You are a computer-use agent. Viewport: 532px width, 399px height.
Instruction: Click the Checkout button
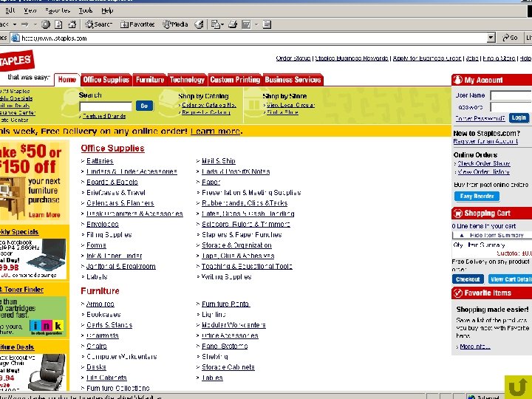pyautogui.click(x=468, y=279)
